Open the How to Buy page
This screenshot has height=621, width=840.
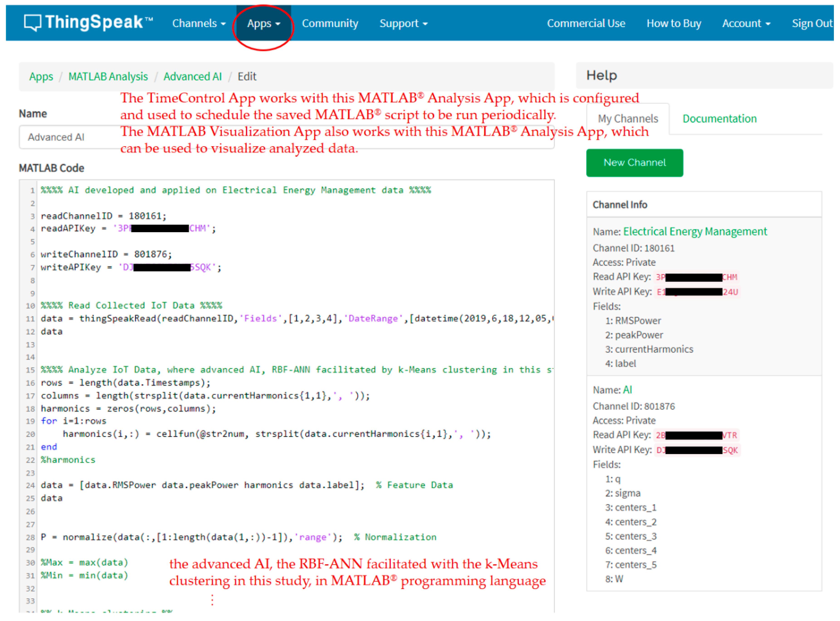pos(674,23)
